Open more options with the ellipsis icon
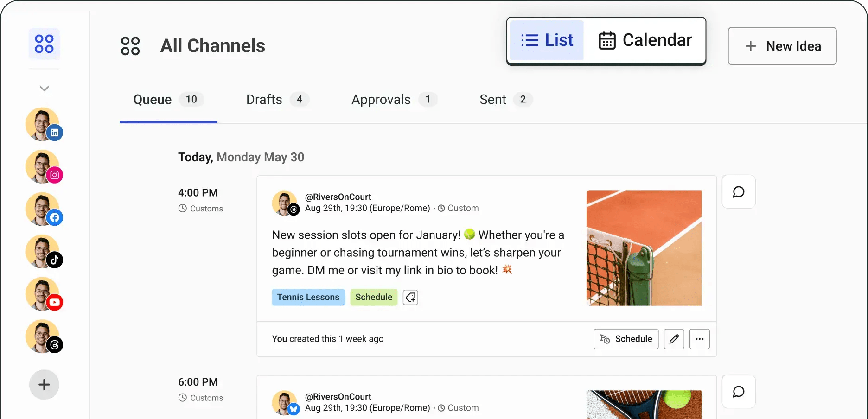Image resolution: width=868 pixels, height=419 pixels. click(x=700, y=339)
